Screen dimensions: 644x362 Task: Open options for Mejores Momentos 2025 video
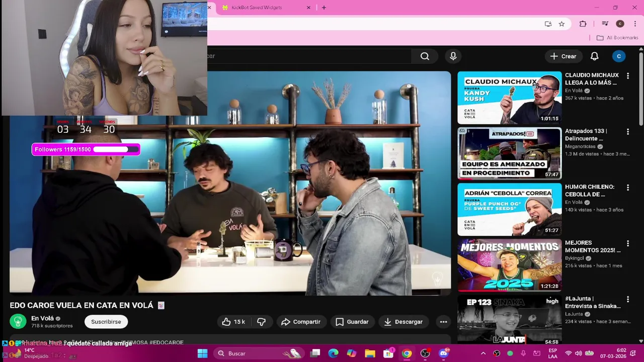(627, 243)
